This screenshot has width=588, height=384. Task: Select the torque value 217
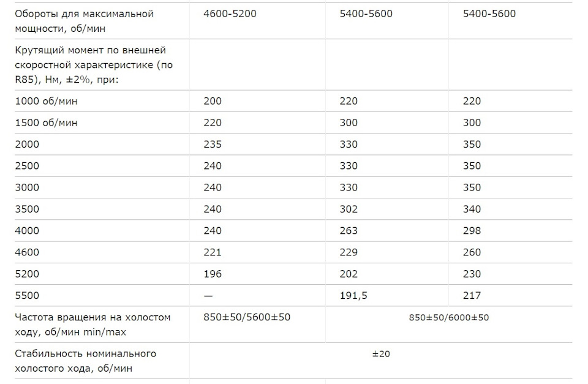472,295
